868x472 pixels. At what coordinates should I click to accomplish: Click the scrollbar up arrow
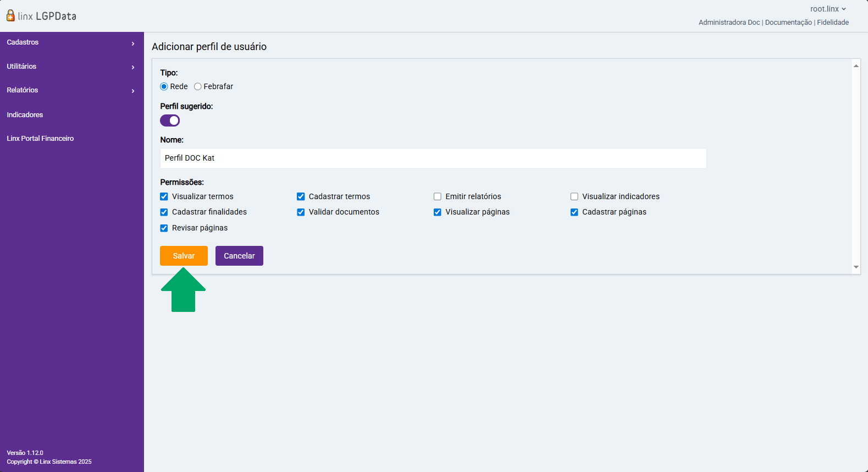pyautogui.click(x=856, y=65)
